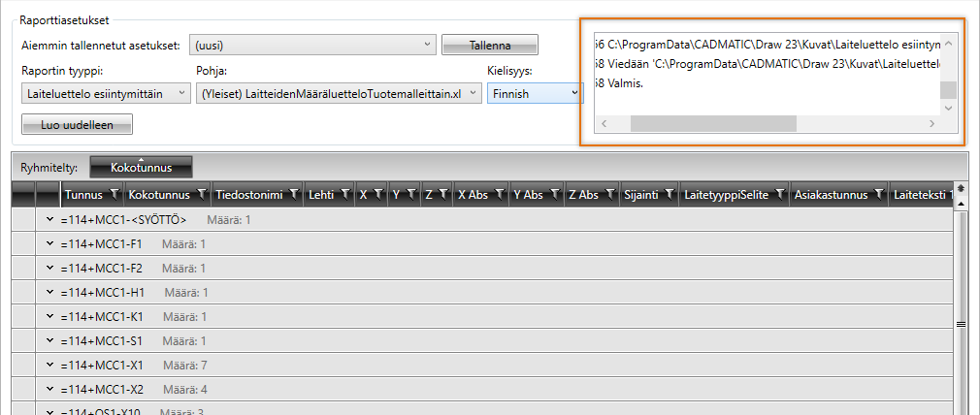Sort by the Z Abs column header
The height and width of the screenshot is (415, 980).
click(583, 195)
